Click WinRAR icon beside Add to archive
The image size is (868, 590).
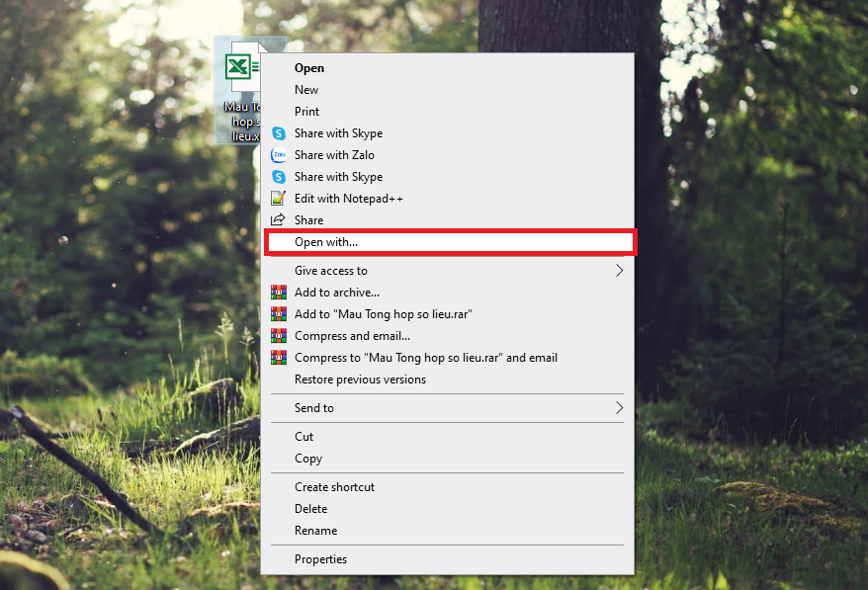click(x=279, y=292)
